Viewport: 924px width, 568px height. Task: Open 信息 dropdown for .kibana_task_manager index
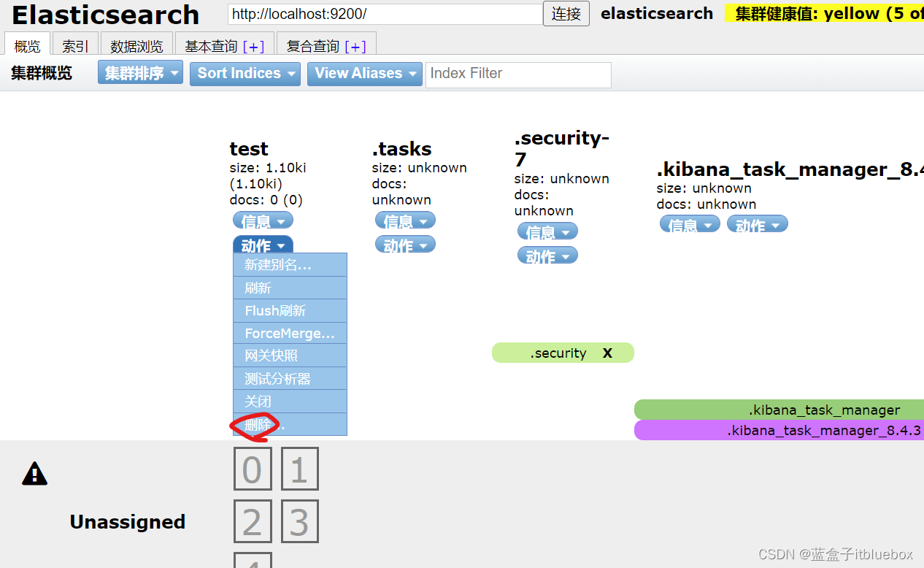tap(690, 224)
